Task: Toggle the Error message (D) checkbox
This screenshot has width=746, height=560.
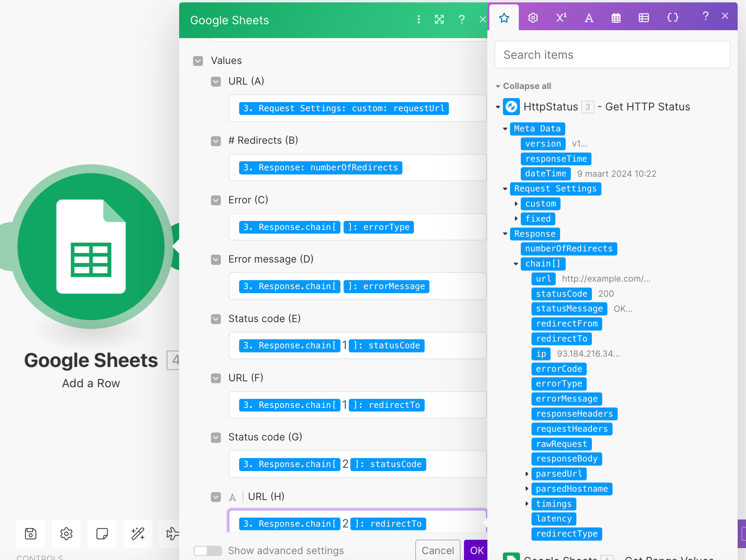Action: (x=216, y=260)
